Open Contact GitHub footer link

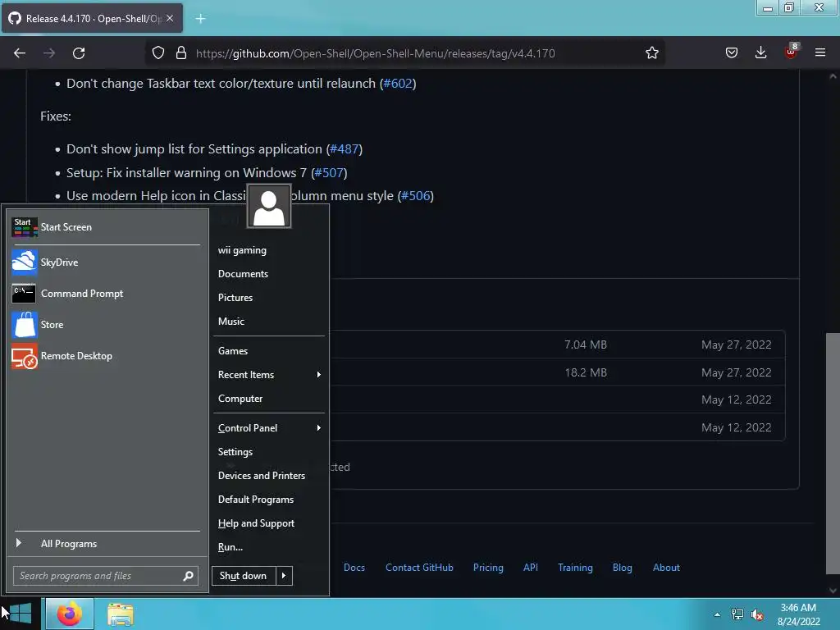coord(419,568)
